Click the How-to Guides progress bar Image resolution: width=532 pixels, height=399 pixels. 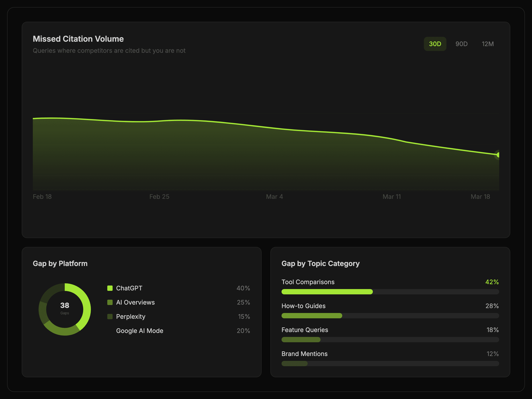(312, 316)
